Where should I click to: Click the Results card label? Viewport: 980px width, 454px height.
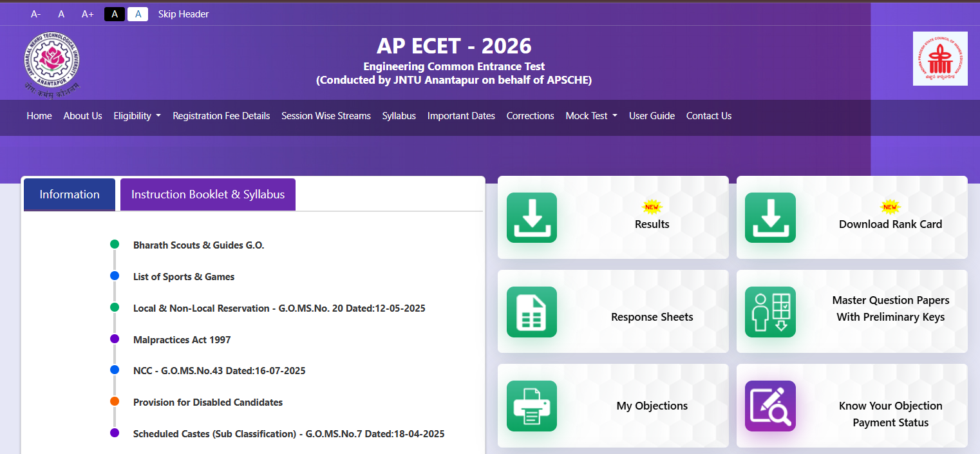coord(652,224)
